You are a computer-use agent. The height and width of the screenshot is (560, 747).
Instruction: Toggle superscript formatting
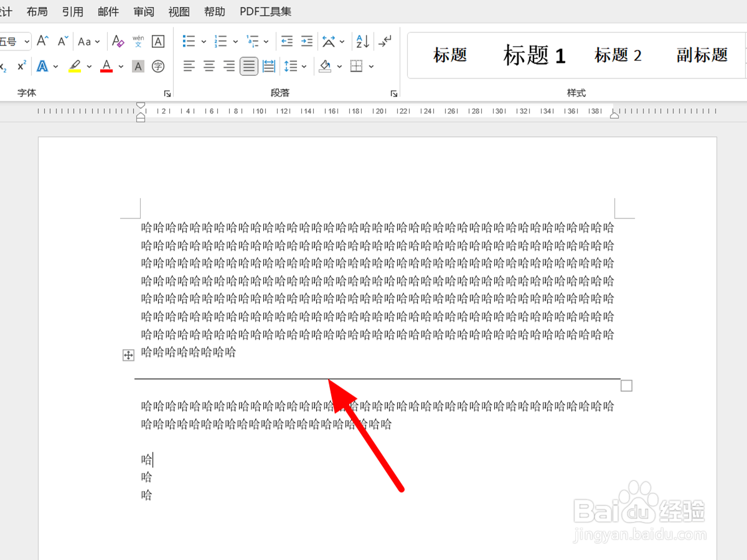22,66
